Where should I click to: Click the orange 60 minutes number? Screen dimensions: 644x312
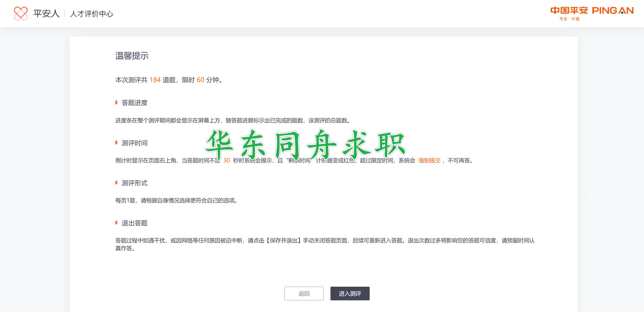click(x=200, y=80)
